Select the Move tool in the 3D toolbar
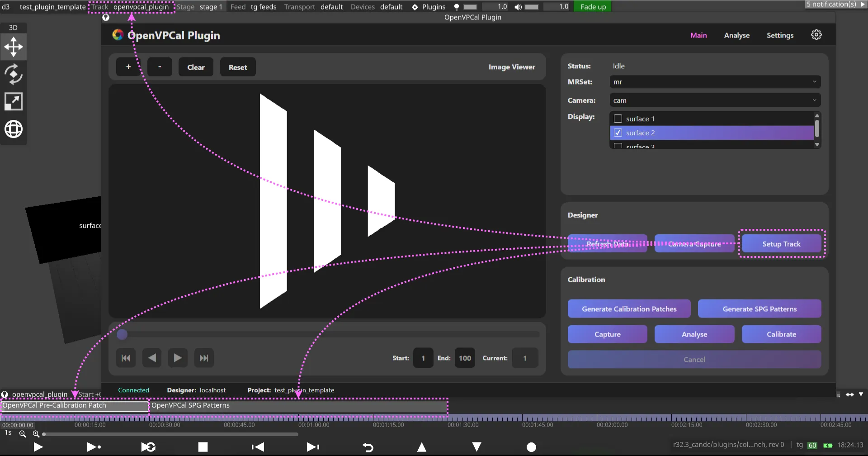The width and height of the screenshot is (868, 456). 13,47
